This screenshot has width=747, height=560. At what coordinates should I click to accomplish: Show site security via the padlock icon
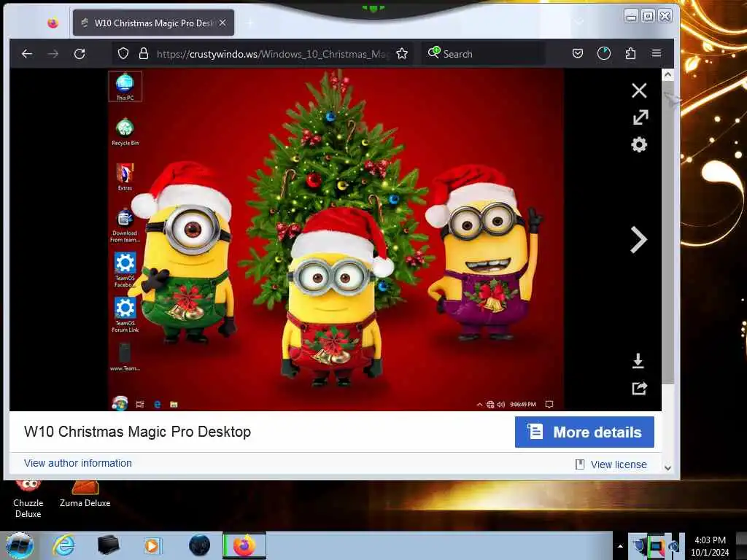click(144, 53)
